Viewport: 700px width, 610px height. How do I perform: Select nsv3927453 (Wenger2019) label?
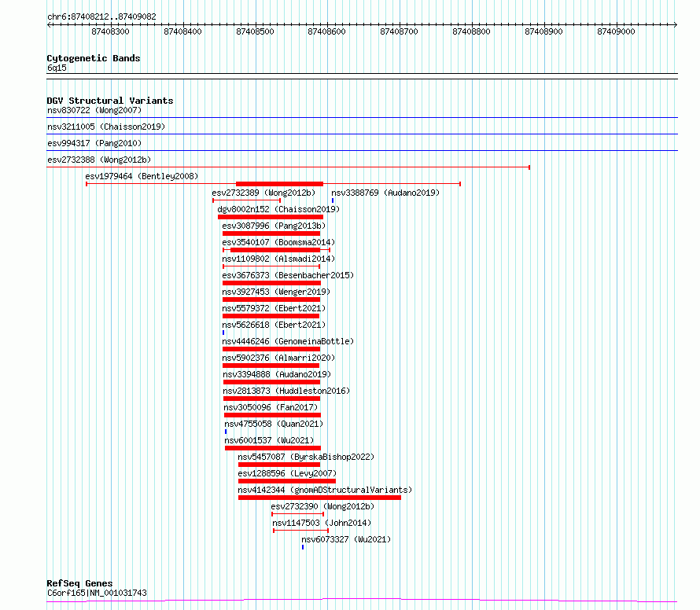[276, 292]
